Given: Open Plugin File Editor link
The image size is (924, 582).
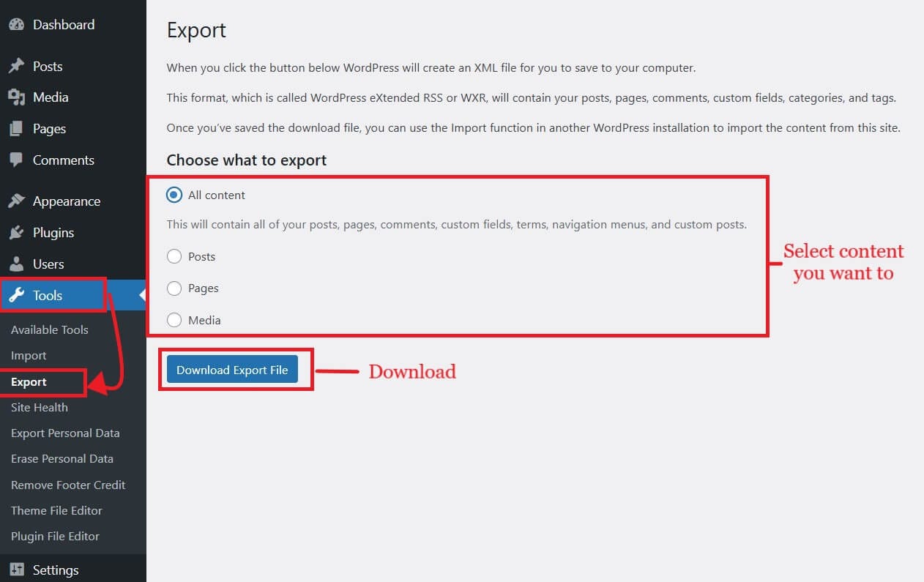Looking at the screenshot, I should [x=55, y=536].
